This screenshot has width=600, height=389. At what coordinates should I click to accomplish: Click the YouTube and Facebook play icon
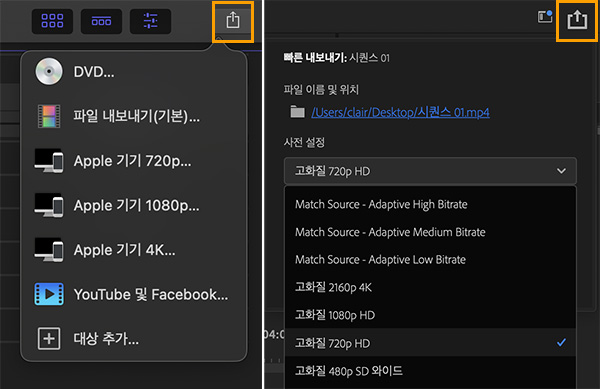49,294
